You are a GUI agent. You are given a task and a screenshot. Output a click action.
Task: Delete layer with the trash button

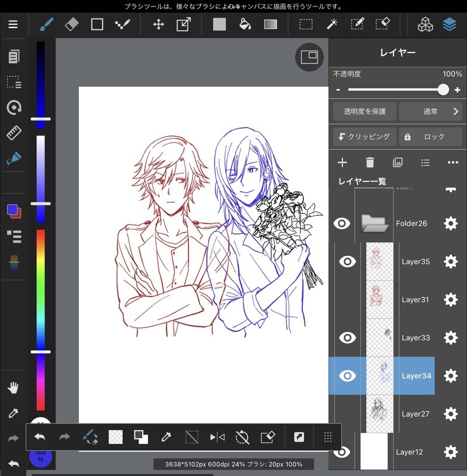(x=370, y=163)
